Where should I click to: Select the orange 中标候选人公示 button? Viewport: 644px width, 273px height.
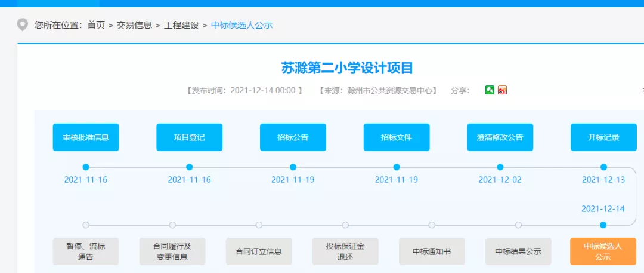click(x=603, y=251)
